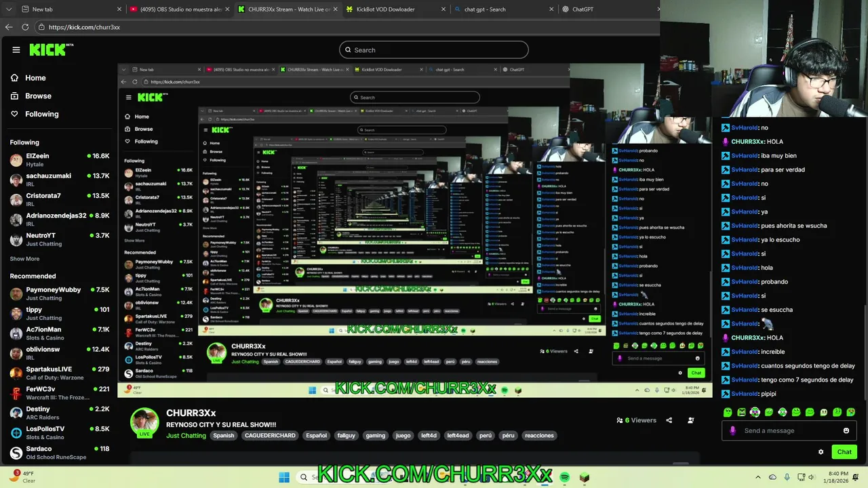The image size is (868, 488).
Task: Click the purple microphone icon in message box
Action: (732, 430)
